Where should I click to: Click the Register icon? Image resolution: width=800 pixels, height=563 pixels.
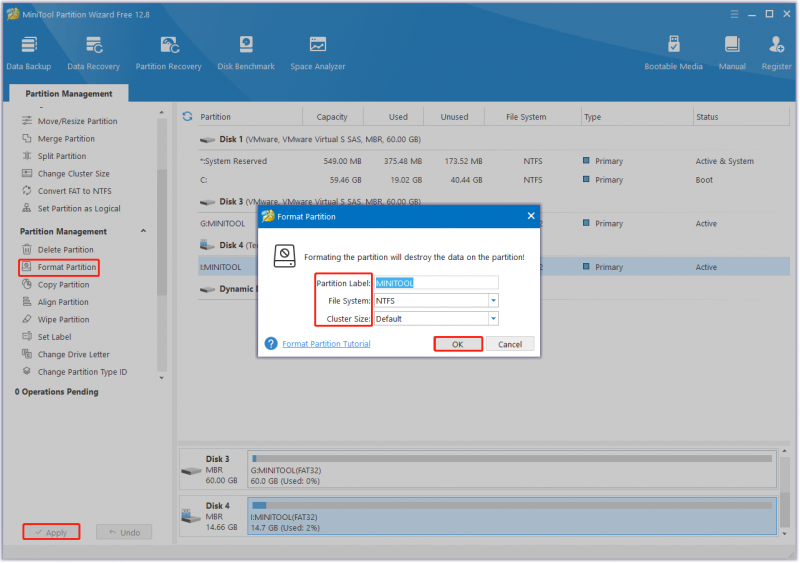777,53
